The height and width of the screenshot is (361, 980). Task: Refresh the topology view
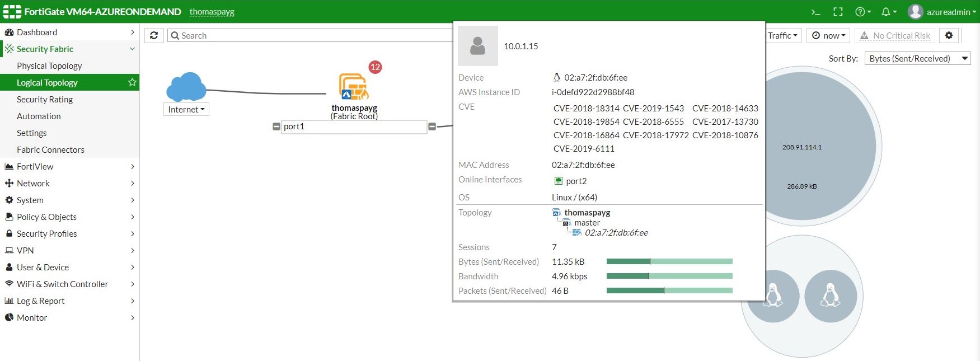[154, 35]
